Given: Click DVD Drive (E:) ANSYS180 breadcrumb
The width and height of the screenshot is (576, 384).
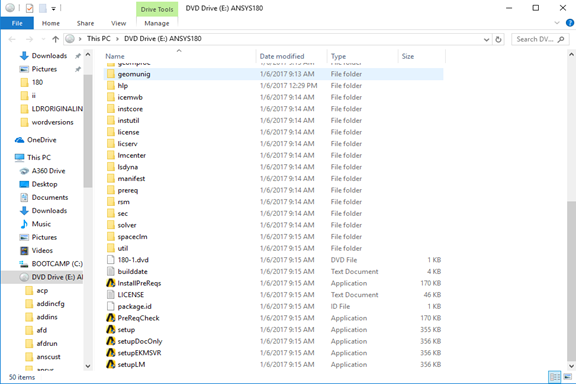Looking at the screenshot, I should pyautogui.click(x=163, y=39).
